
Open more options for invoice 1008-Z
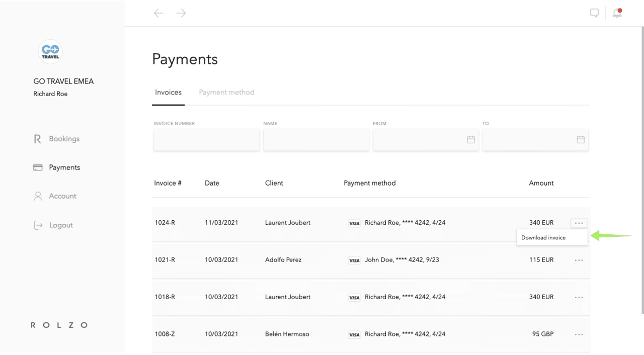579,334
